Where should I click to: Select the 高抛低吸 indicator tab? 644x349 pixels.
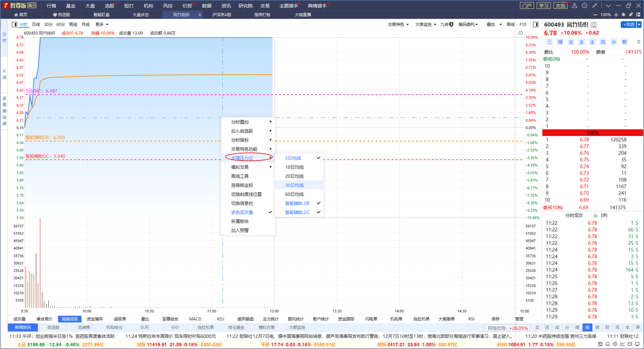click(70, 319)
